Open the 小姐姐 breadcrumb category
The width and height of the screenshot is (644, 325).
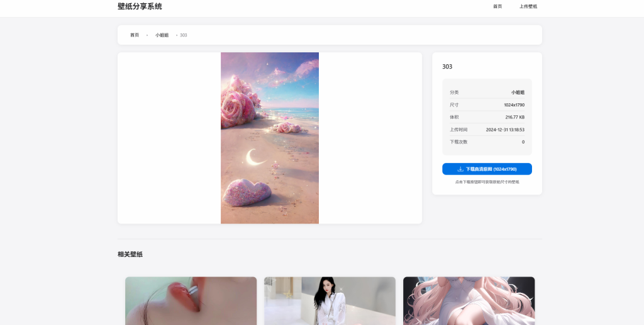162,35
